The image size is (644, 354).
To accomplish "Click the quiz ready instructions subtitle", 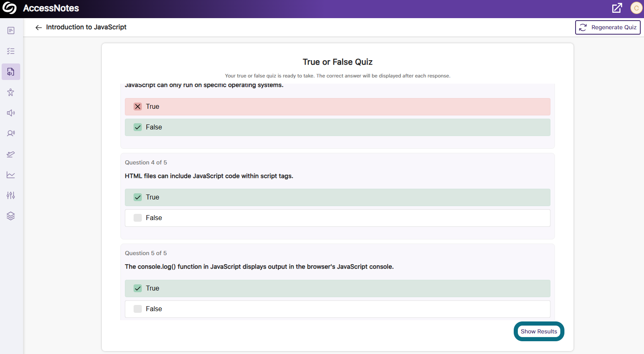I will 338,76.
